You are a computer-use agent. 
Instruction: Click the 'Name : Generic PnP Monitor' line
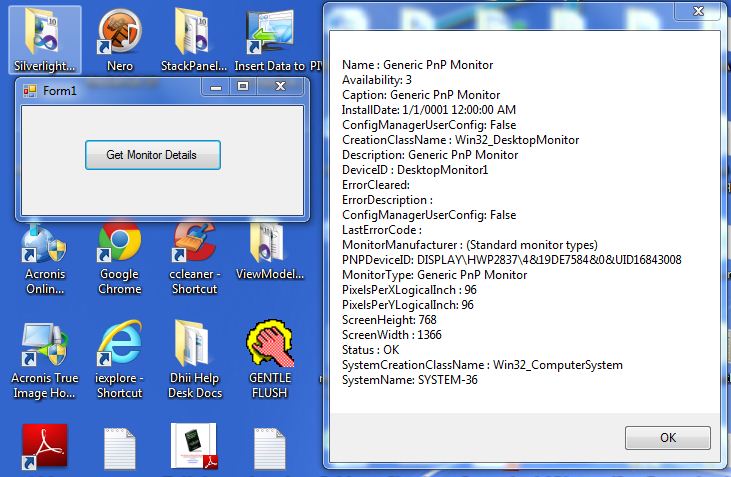(x=417, y=65)
